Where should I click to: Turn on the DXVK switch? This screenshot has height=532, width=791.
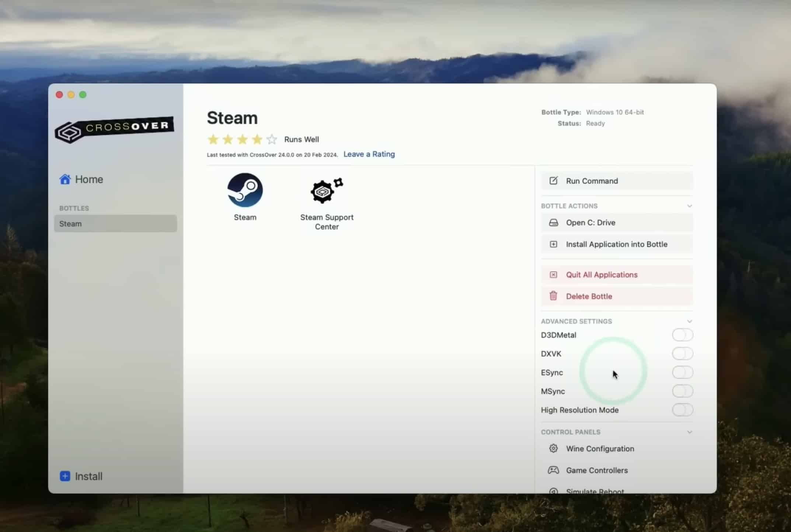coord(682,354)
